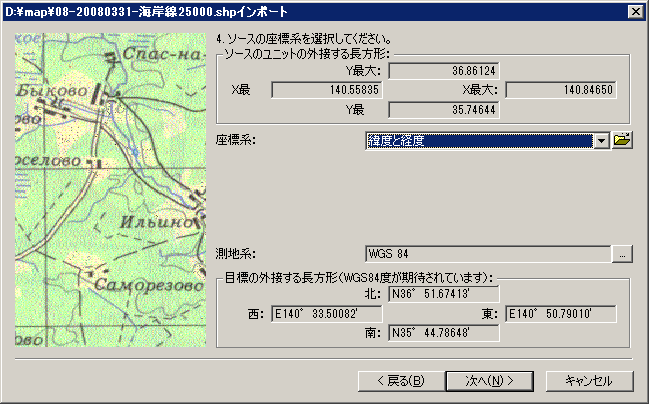The image size is (649, 404).
Task: Click the 東: label
Action: click(490, 314)
